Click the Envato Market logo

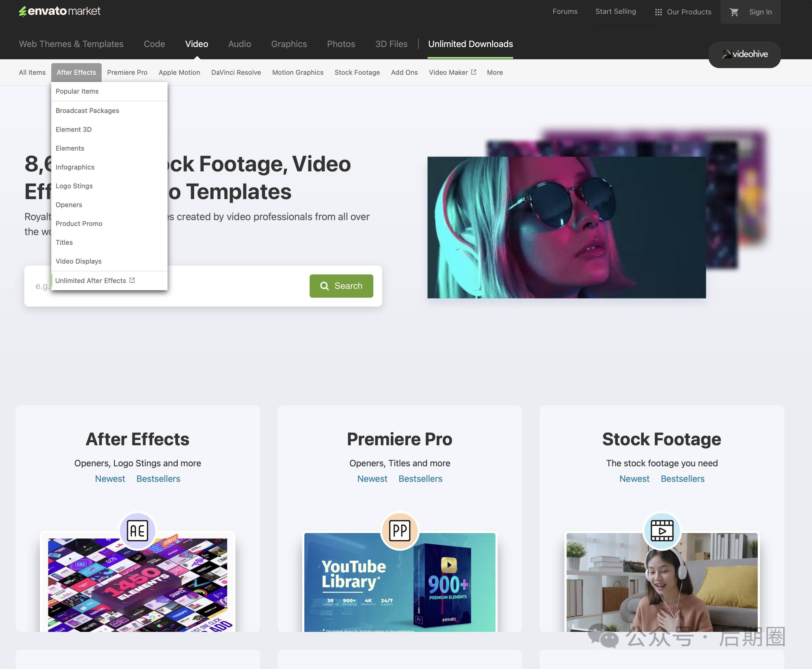point(60,11)
